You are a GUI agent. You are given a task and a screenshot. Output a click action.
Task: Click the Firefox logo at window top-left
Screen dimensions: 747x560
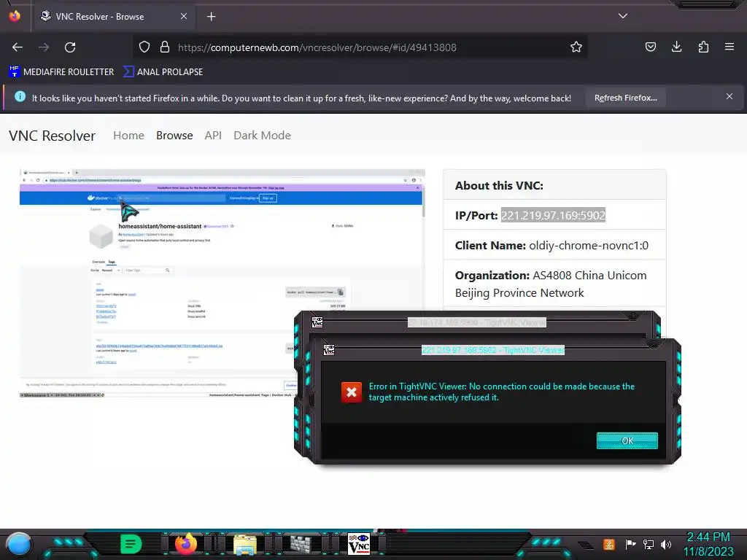(x=15, y=16)
